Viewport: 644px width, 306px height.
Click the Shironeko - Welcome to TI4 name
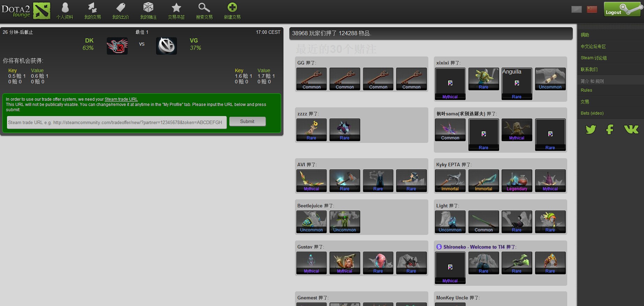pos(474,247)
